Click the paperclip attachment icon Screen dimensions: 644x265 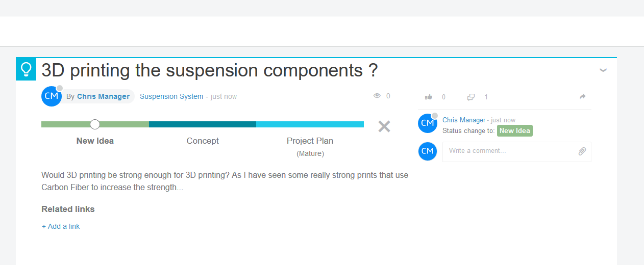pos(582,151)
